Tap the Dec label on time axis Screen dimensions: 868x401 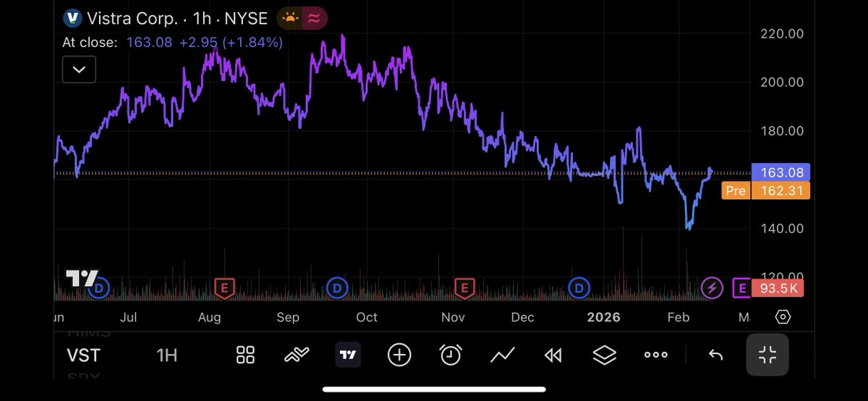coord(523,317)
